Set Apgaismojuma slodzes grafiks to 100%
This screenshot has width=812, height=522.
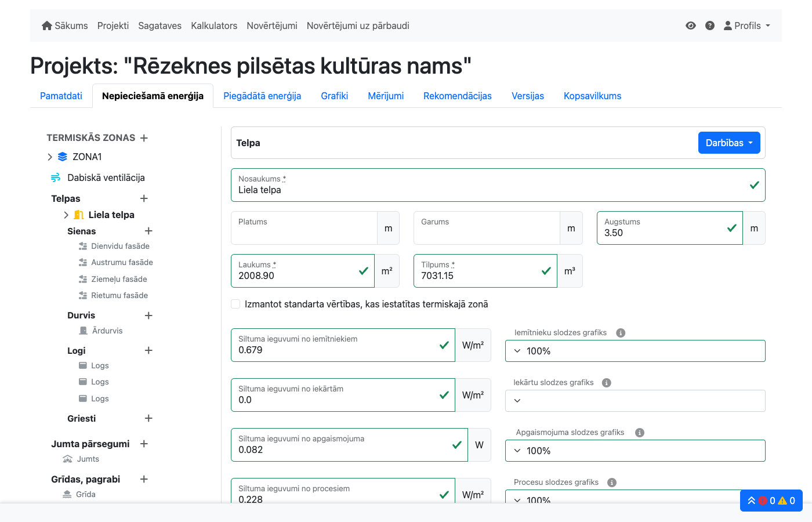pyautogui.click(x=635, y=450)
